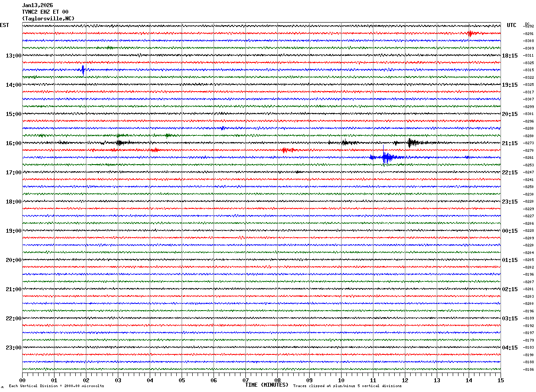Click the 04:15 UTC time label

(509, 348)
